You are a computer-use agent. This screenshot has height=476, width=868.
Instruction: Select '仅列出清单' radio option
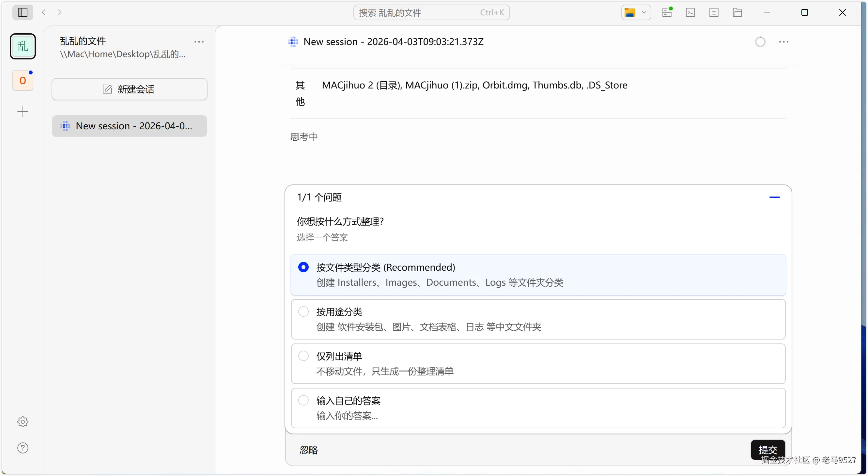coord(303,356)
